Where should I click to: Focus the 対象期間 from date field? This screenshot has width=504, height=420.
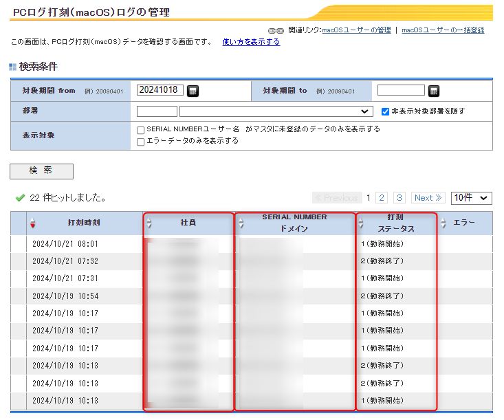160,90
